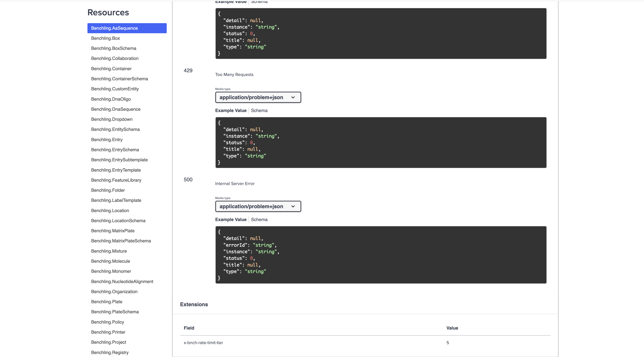Select Benchling.LabelTemplate in sidebar
The image size is (644, 357).
tap(116, 200)
